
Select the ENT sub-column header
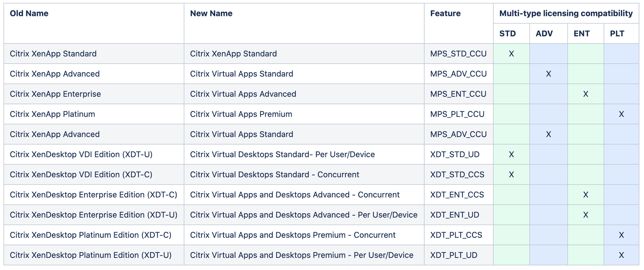(x=586, y=34)
